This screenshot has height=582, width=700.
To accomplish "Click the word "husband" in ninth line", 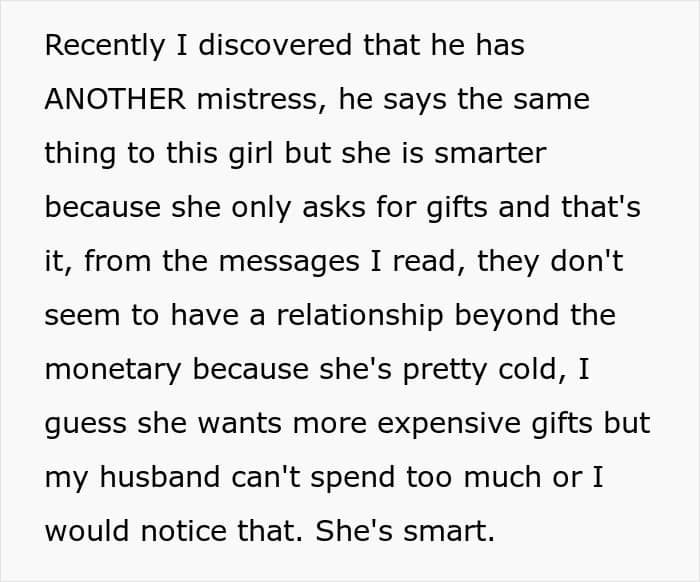I will coord(160,477).
